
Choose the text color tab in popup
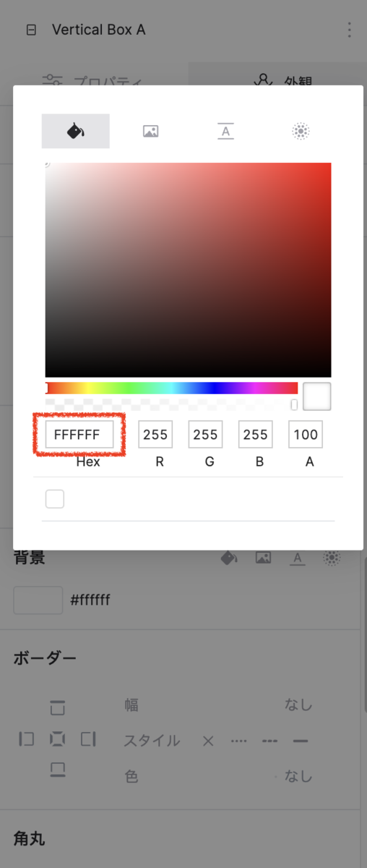225,131
